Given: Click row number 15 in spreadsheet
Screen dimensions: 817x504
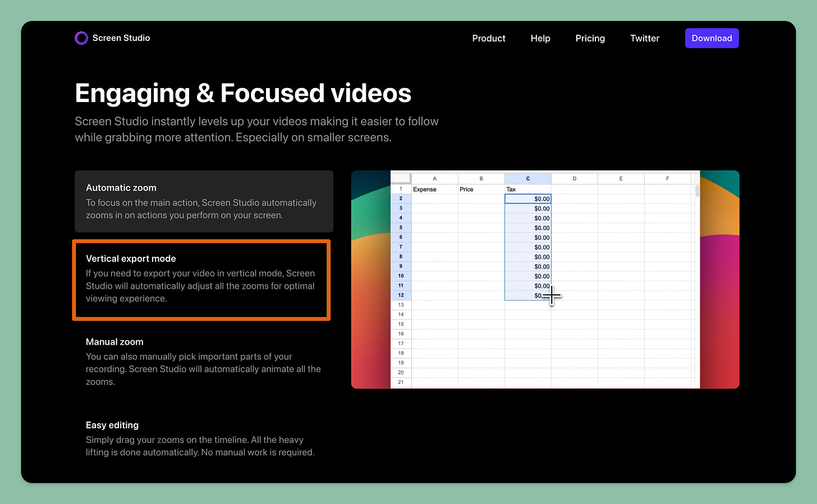Looking at the screenshot, I should click(401, 324).
